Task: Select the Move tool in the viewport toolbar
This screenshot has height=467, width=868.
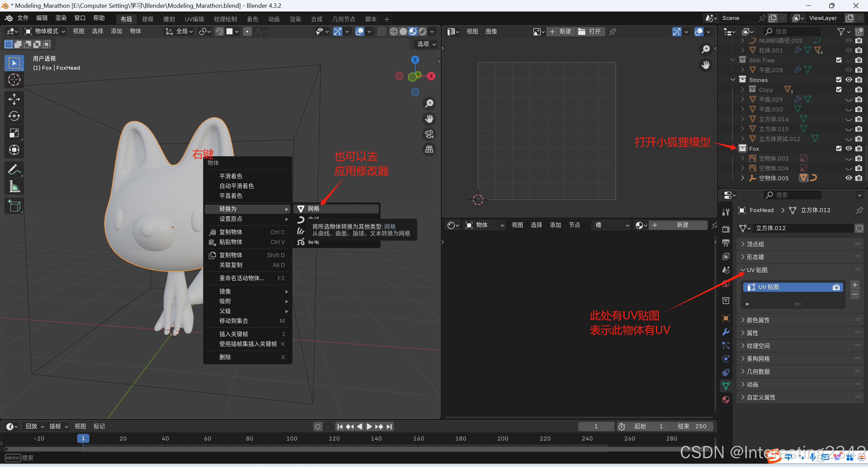Action: (x=14, y=99)
